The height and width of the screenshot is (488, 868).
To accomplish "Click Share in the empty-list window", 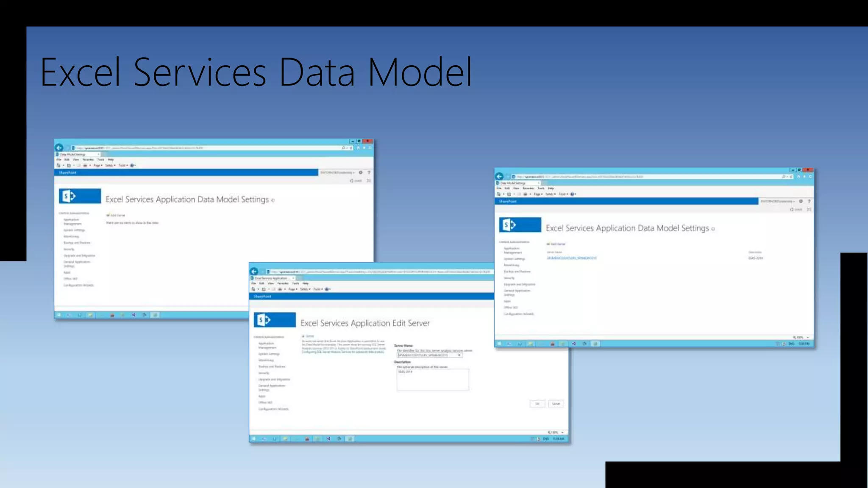I will (x=356, y=180).
